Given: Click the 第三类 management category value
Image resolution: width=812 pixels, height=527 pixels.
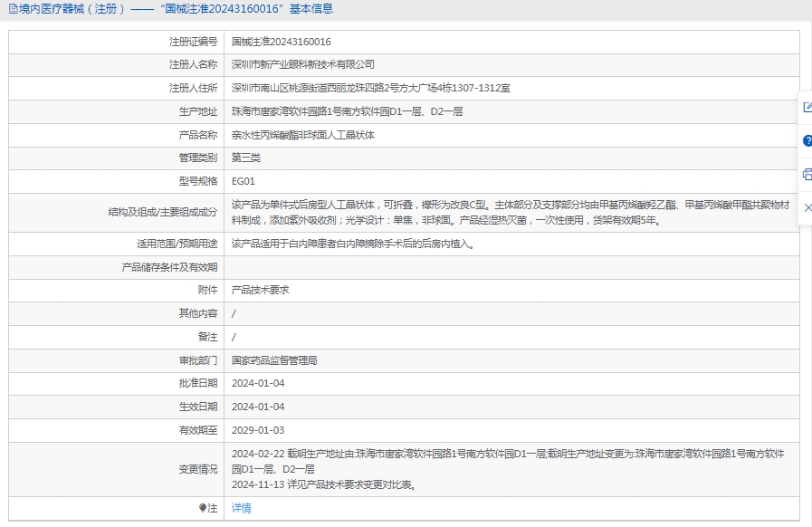Looking at the screenshot, I should tap(246, 158).
